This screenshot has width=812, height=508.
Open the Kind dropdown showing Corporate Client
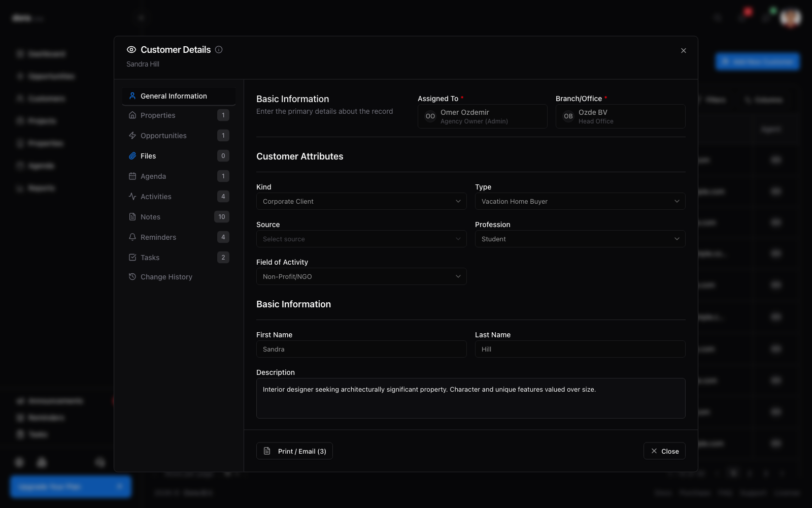(361, 201)
